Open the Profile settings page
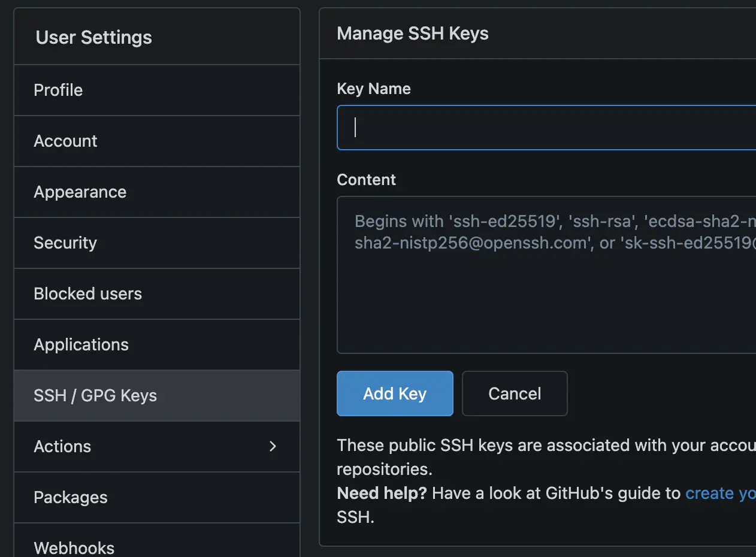756x557 pixels. tap(58, 90)
